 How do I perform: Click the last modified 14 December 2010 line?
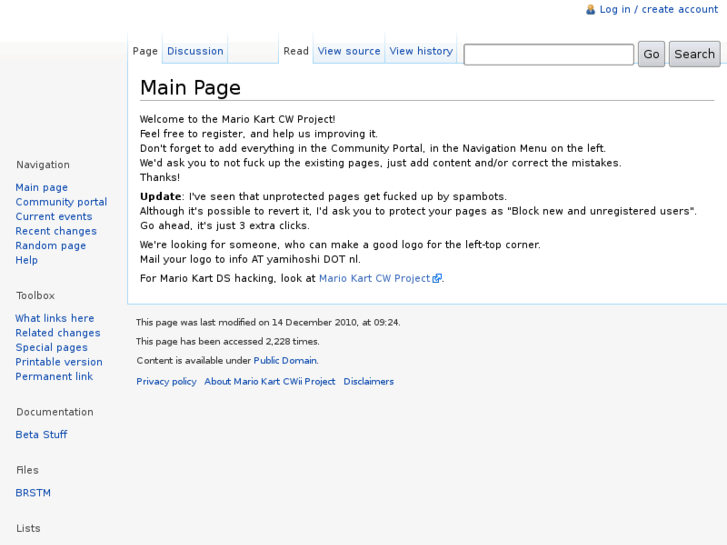coord(268,322)
